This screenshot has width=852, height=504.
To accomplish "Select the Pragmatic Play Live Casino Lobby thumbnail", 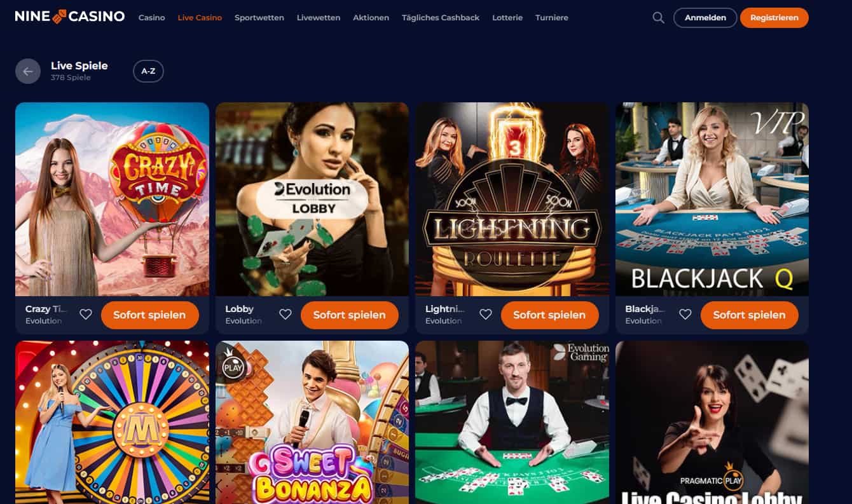I will coord(712,422).
